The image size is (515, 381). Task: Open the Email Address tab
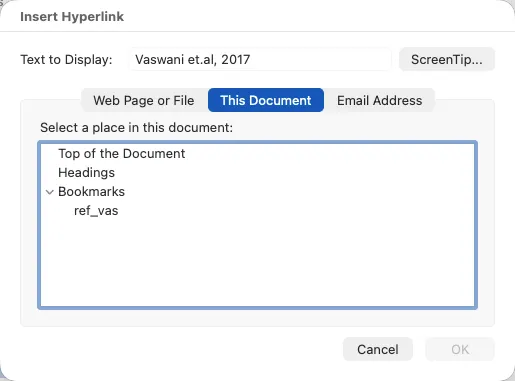[380, 100]
